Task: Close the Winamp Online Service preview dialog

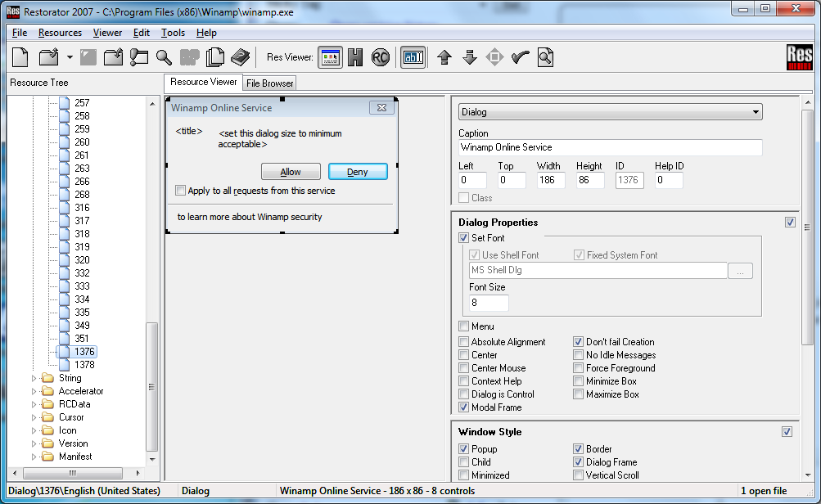Action: pos(381,107)
